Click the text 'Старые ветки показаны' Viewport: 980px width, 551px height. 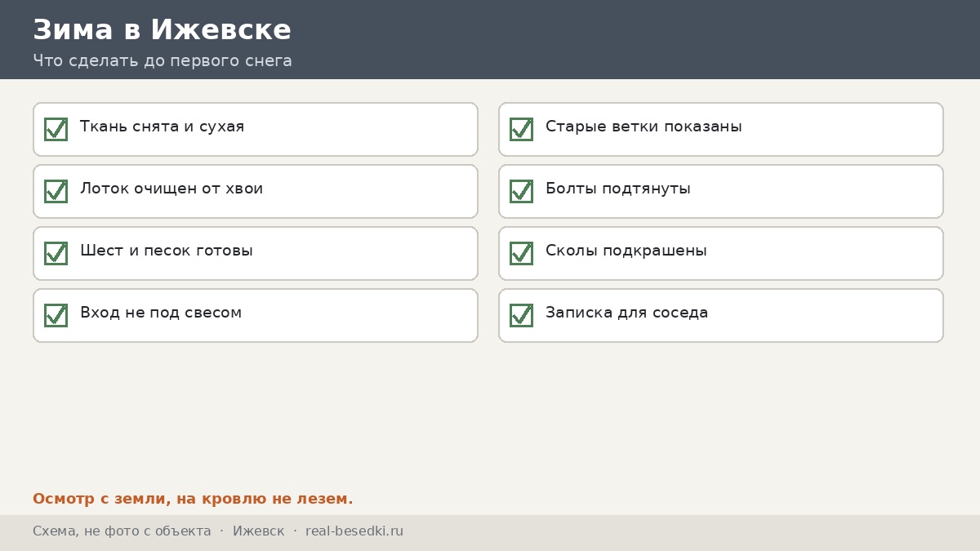point(644,127)
